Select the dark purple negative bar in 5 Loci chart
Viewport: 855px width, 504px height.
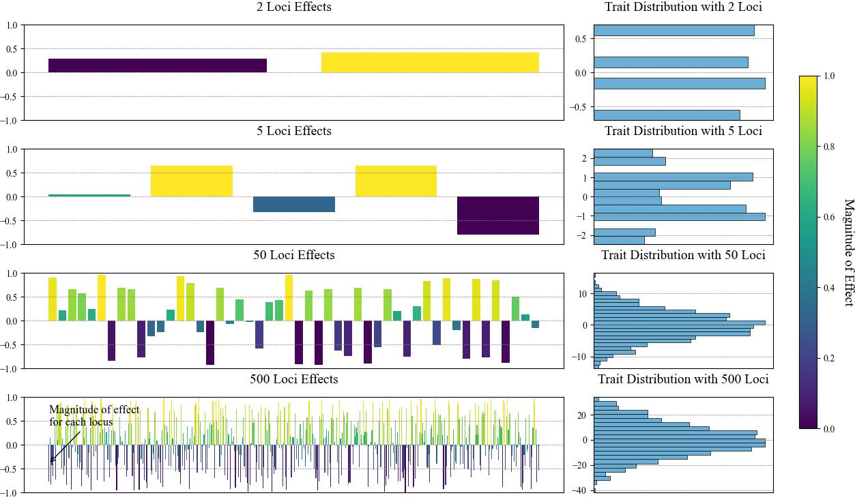(x=498, y=216)
